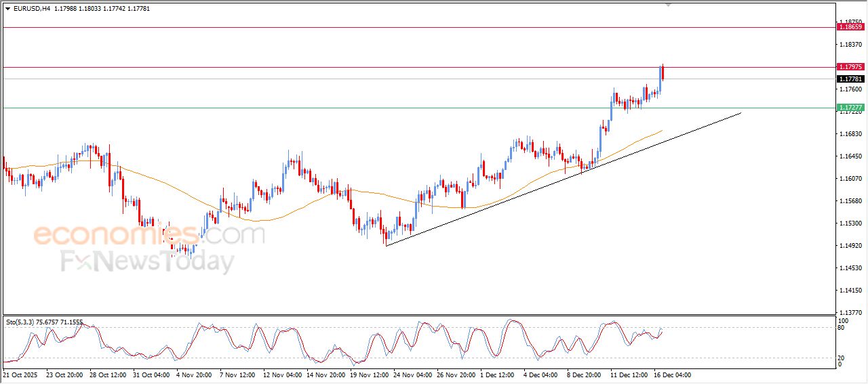Viewport: 868px width, 384px height.
Task: Click the FxNewsToday watermark text
Action: click(x=147, y=261)
